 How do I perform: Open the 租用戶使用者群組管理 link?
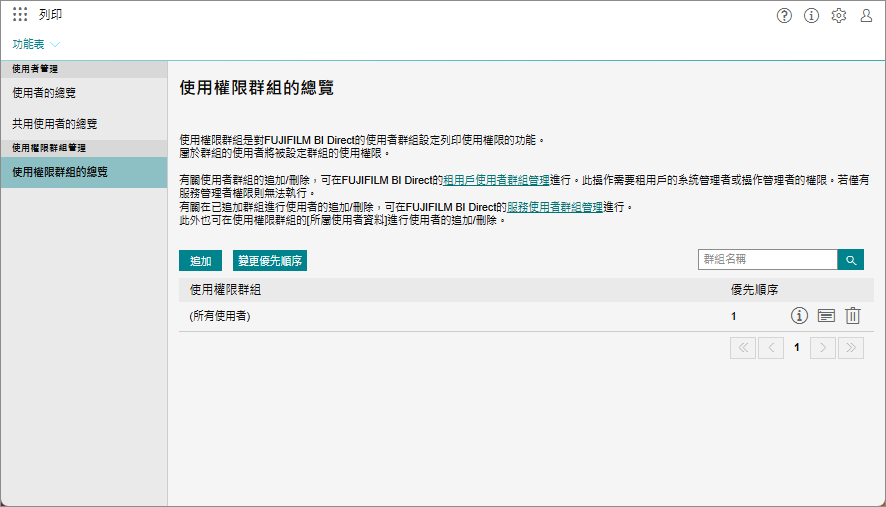point(496,180)
